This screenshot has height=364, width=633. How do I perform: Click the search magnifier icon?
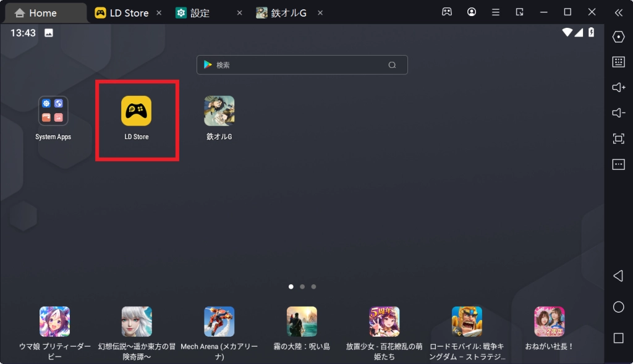pos(392,65)
